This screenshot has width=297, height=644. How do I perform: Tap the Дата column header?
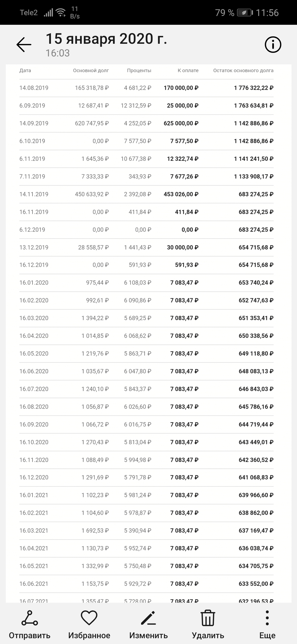pos(25,70)
